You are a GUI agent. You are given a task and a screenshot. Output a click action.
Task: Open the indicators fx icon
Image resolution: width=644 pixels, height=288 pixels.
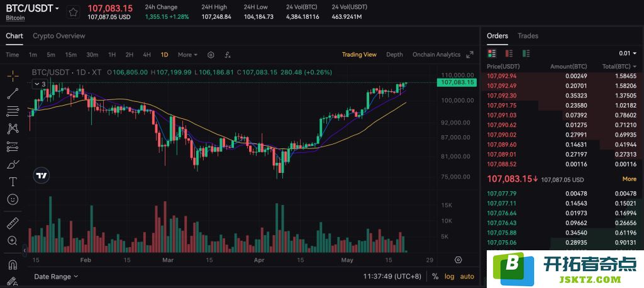pos(227,55)
